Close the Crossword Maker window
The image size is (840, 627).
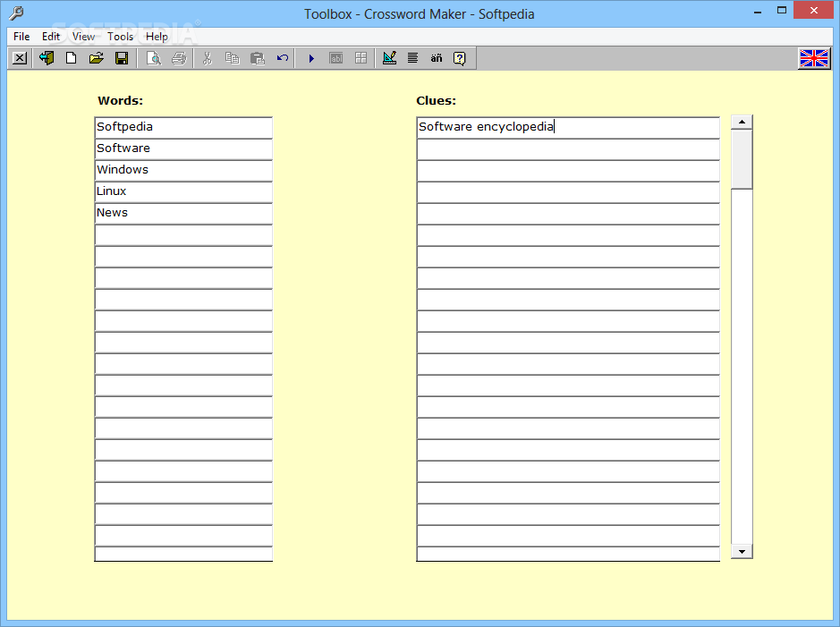[814, 11]
